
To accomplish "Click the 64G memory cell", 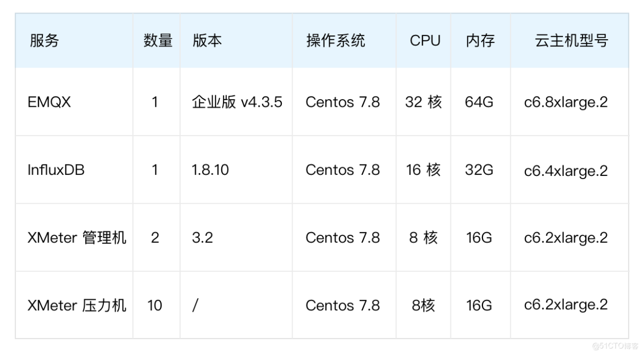I will click(x=479, y=102).
